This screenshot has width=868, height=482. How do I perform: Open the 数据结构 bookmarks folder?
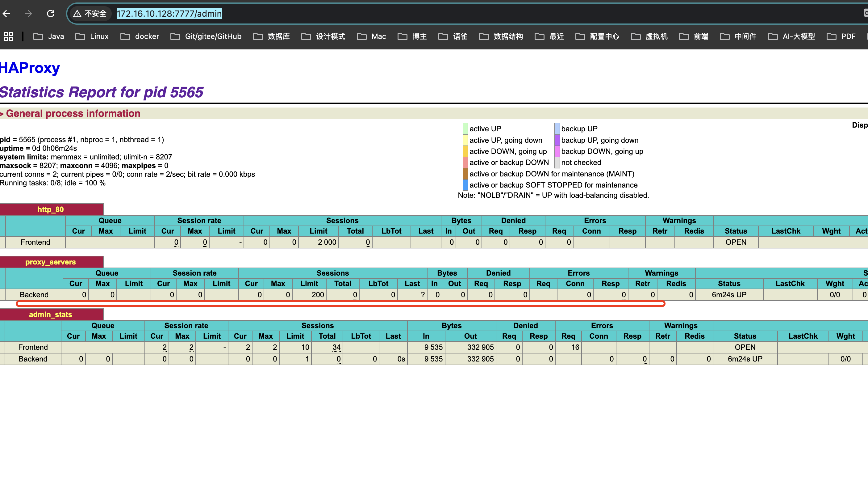(501, 36)
